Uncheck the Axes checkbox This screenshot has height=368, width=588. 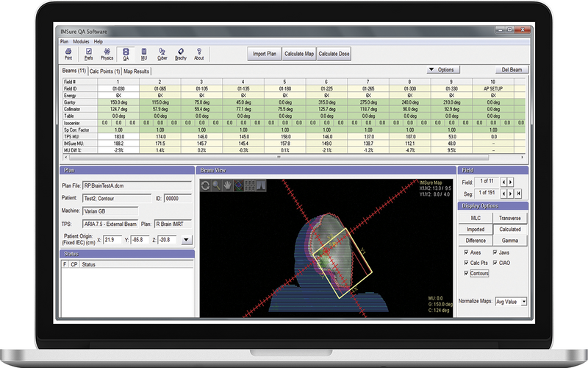pyautogui.click(x=465, y=252)
